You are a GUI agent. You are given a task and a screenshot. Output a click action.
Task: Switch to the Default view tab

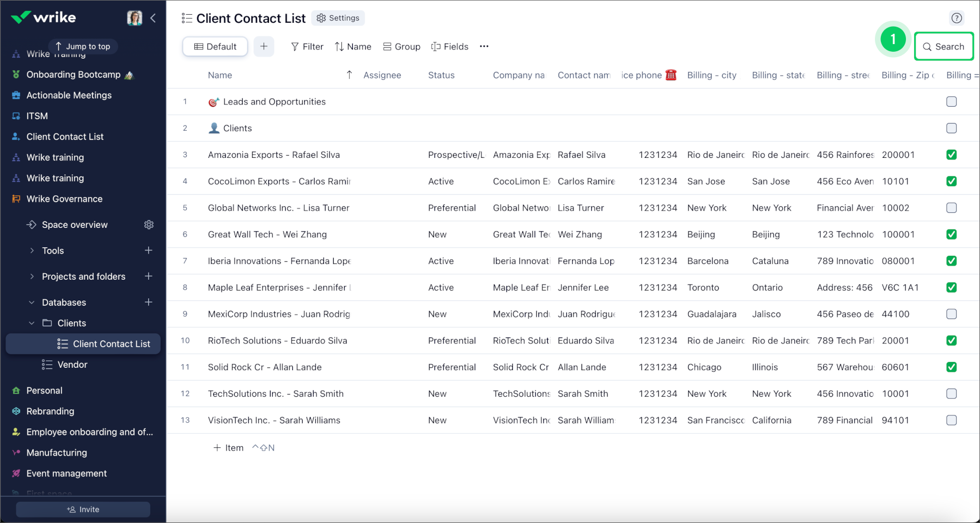215,46
